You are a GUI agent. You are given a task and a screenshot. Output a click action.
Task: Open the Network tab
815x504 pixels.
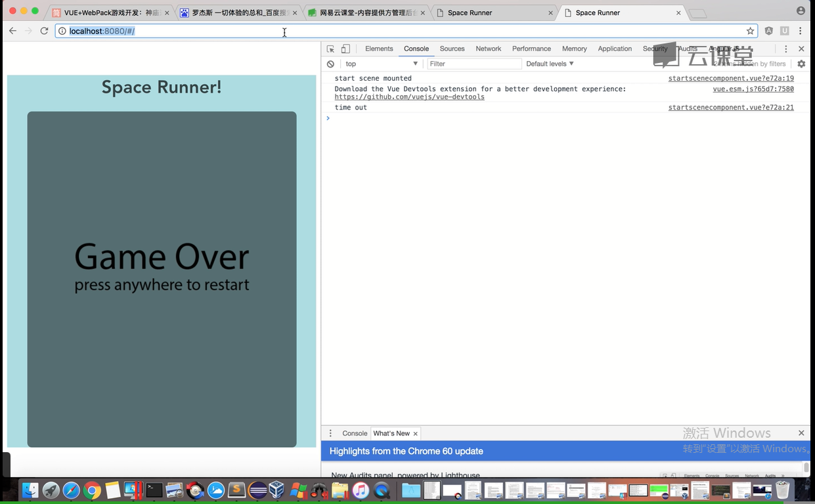[x=488, y=49]
